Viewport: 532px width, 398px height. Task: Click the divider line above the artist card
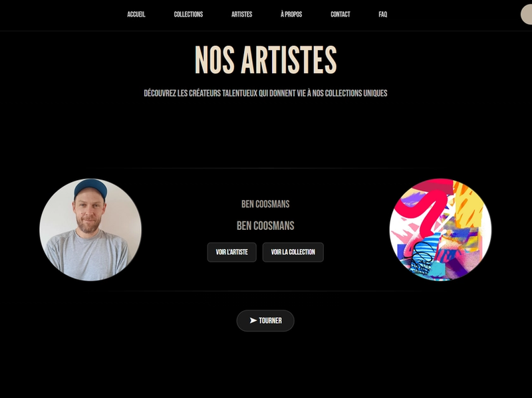pos(265,168)
